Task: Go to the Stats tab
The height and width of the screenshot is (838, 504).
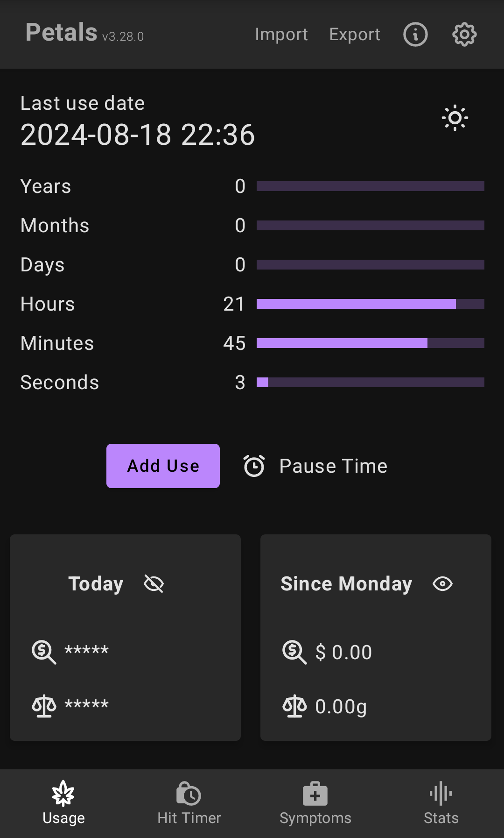Action: 441,803
